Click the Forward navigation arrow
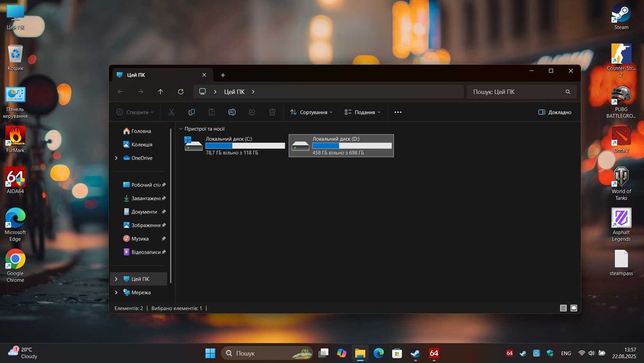The width and height of the screenshot is (644, 363). tap(140, 92)
